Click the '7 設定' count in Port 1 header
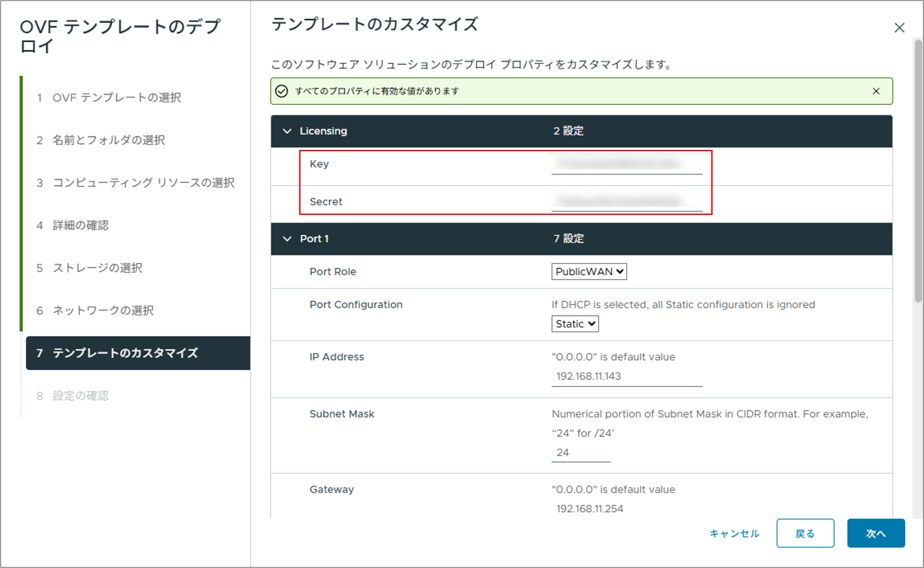The image size is (924, 568). 569,239
